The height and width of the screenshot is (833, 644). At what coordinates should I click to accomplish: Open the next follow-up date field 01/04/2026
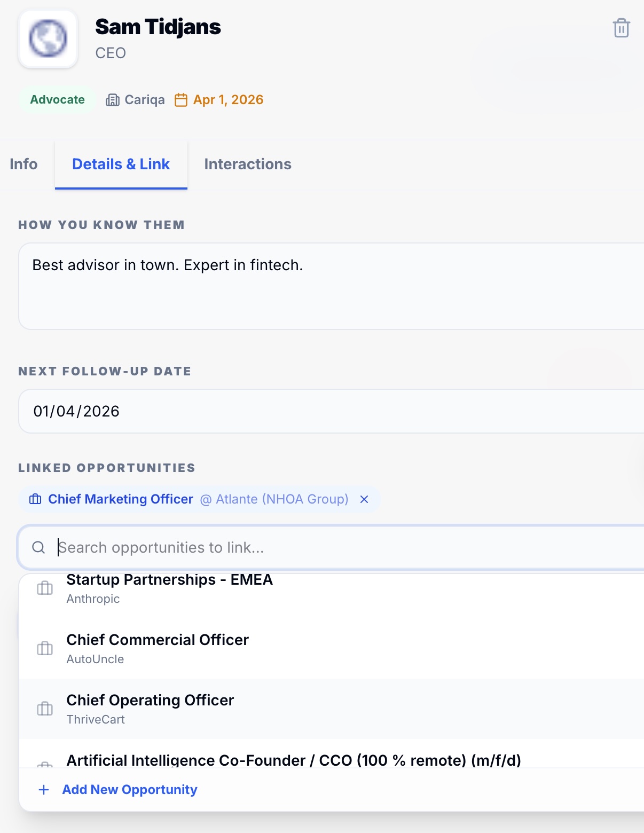214,411
